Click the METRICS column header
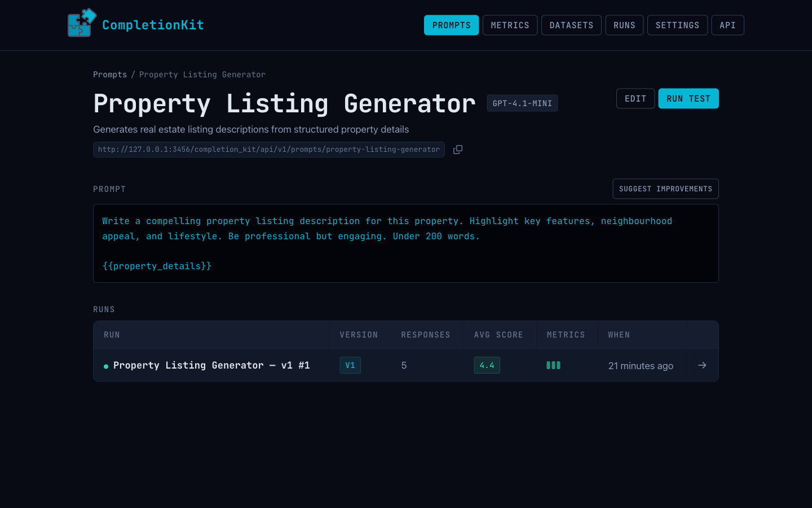812x508 pixels. click(566, 335)
